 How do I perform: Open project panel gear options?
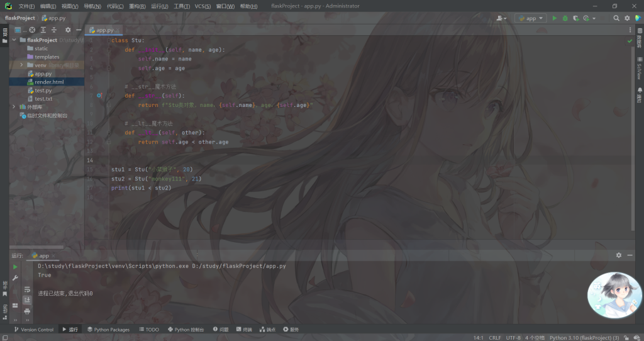[x=69, y=30]
